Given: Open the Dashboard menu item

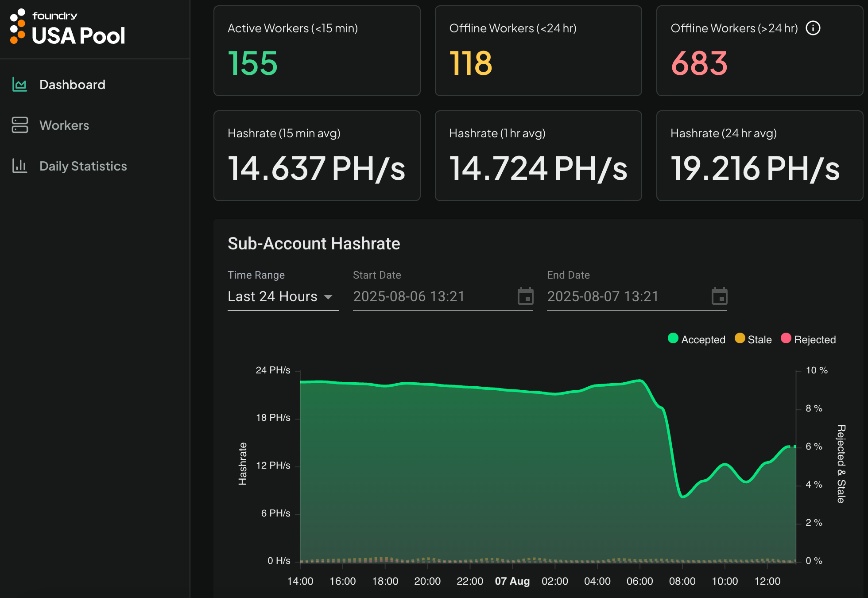Looking at the screenshot, I should tap(72, 85).
